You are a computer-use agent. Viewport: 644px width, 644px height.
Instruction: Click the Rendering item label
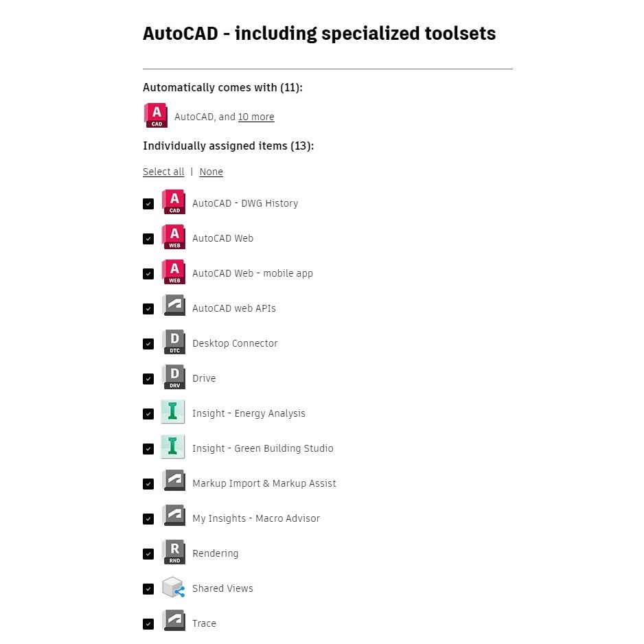[216, 553]
